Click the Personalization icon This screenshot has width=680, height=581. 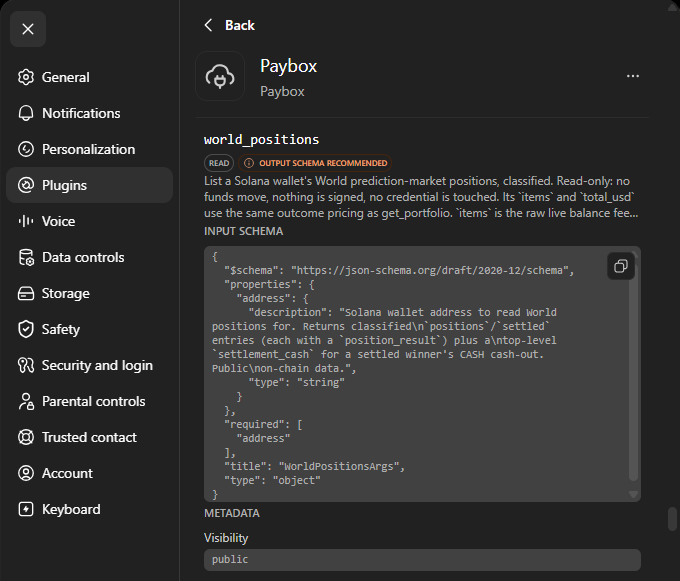[x=26, y=149]
